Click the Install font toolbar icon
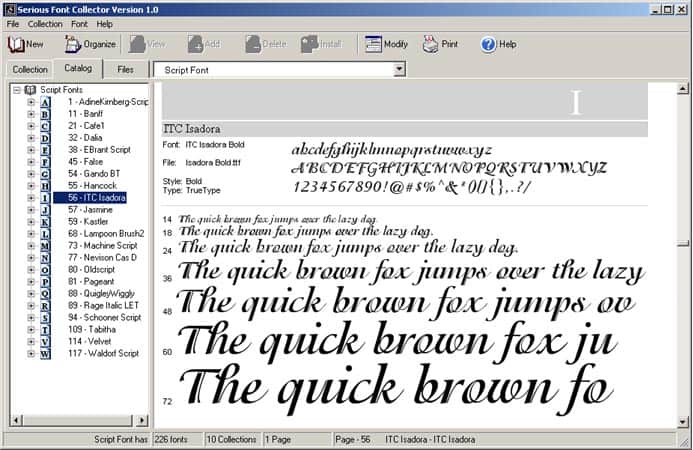 pyautogui.click(x=309, y=44)
